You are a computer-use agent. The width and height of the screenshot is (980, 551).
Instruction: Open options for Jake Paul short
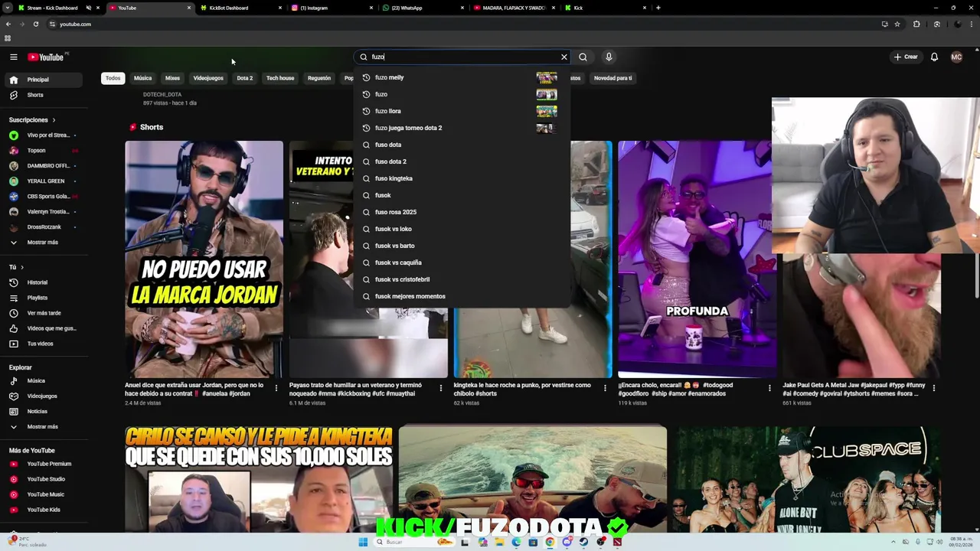point(933,388)
